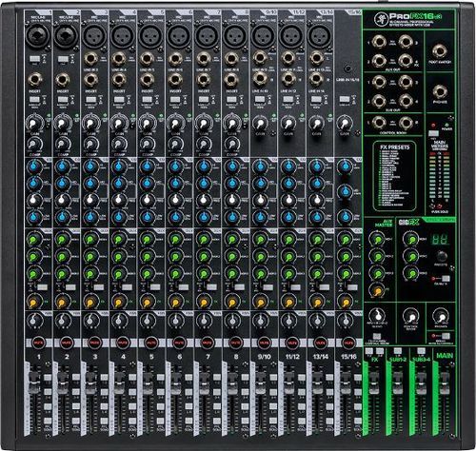Screen dimensions: 476x451
Task: Mute channel 1 with its red MUTE button
Action: pos(38,343)
